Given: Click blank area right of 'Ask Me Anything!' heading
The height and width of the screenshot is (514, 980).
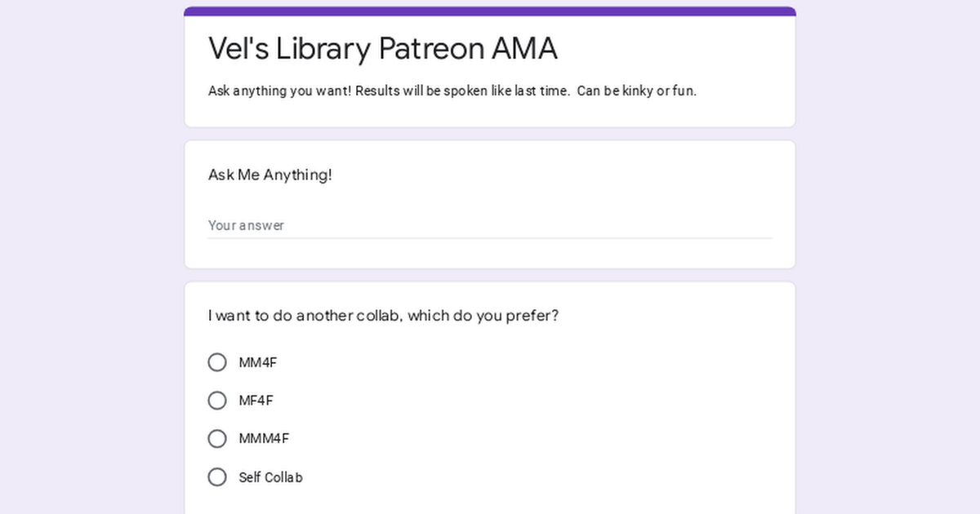Looking at the screenshot, I should click(x=555, y=175).
